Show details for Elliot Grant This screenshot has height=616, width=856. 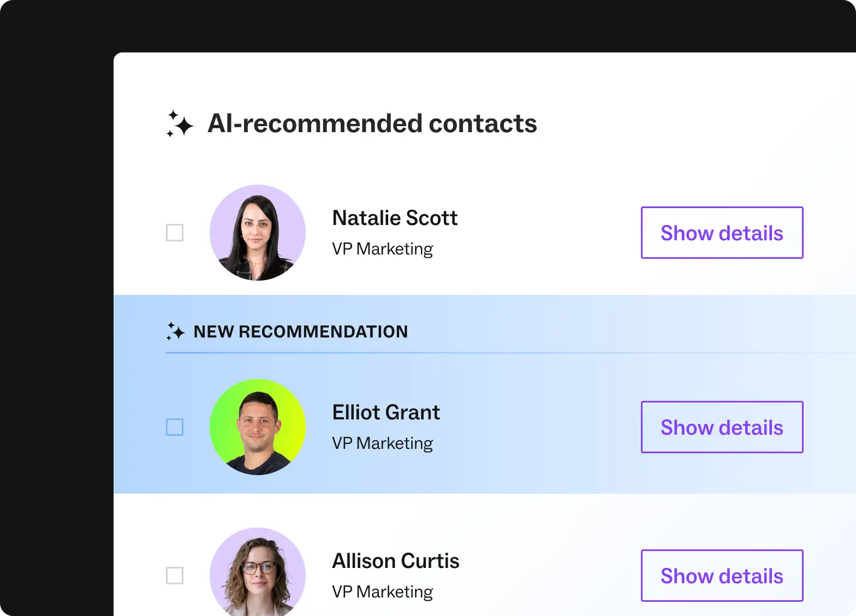pyautogui.click(x=722, y=427)
